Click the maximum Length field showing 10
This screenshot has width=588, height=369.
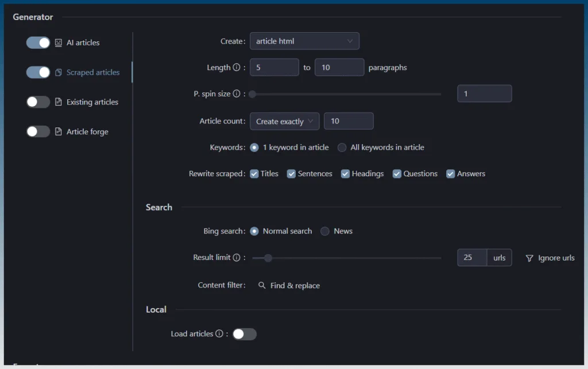pos(339,68)
